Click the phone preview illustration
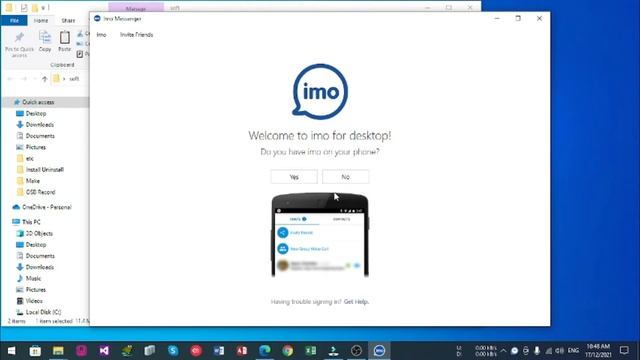Viewport: 640px width, 360px height. click(x=320, y=235)
